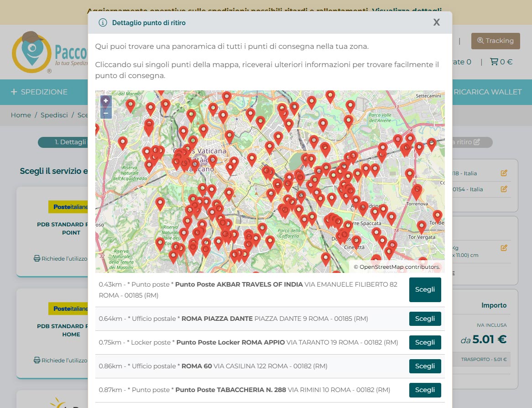
Task: Open the SPEDIZIONE menu
Action: tap(39, 92)
